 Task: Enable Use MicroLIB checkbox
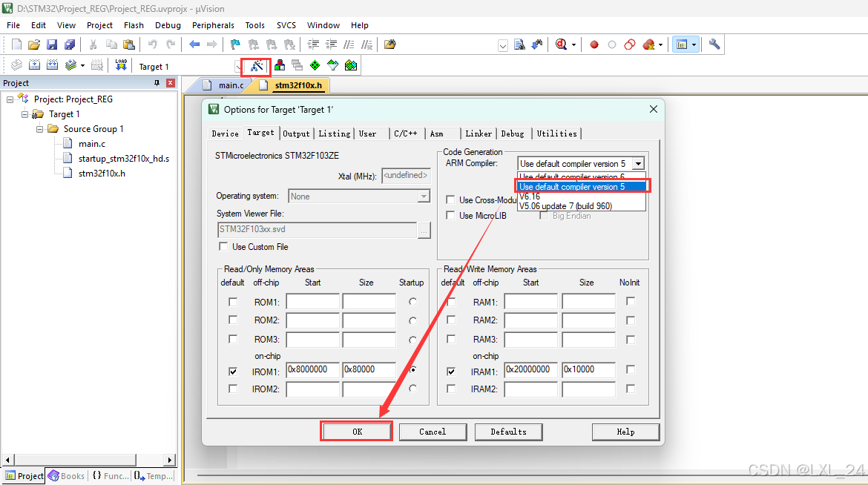click(x=450, y=215)
